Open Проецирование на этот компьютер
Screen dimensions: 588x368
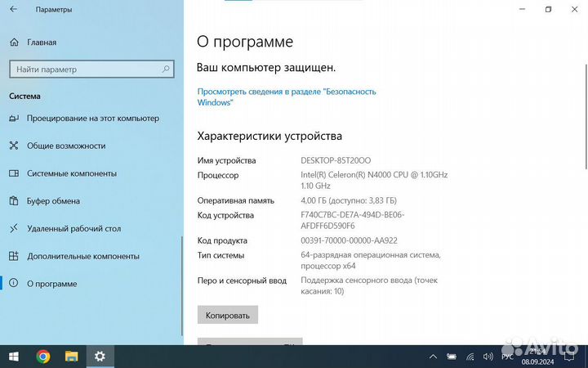93,119
